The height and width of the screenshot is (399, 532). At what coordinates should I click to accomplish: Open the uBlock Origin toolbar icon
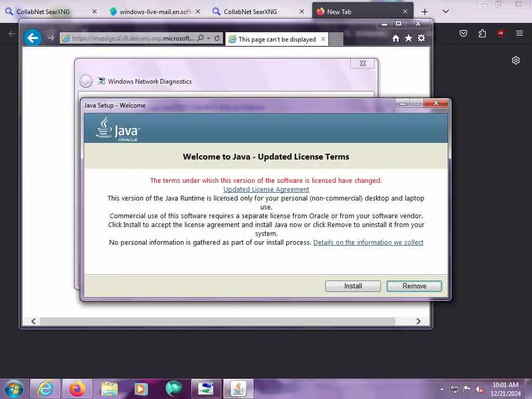pyautogui.click(x=501, y=33)
